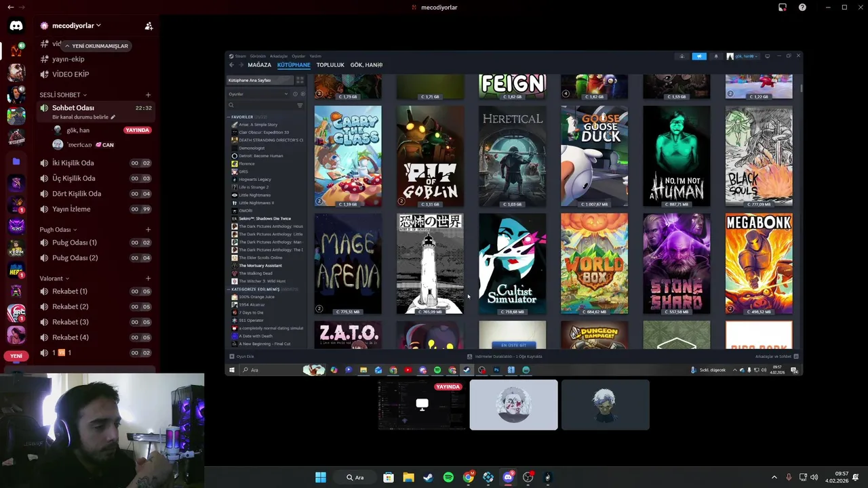Screen dimensions: 868x488
Task: Collapse the Valorant category
Action: point(54,279)
